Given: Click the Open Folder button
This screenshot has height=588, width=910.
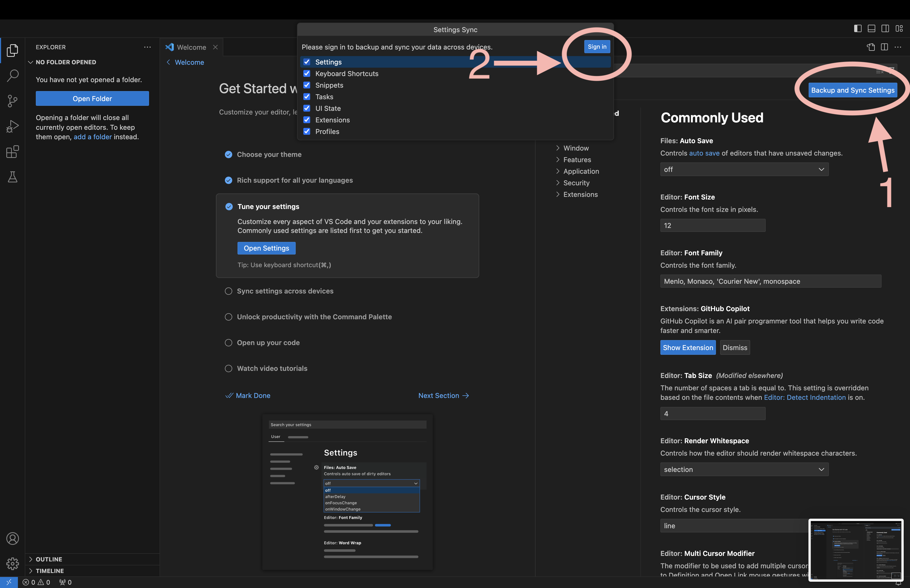Looking at the screenshot, I should [92, 98].
